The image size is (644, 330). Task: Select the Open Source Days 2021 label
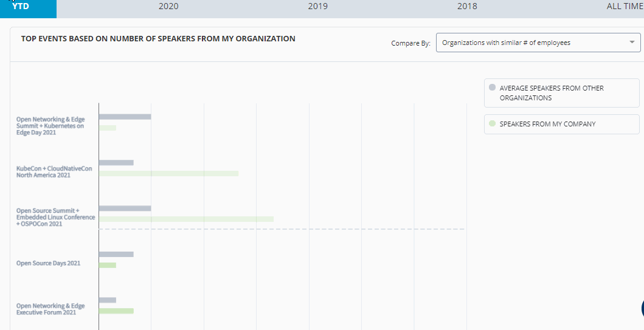[49, 263]
